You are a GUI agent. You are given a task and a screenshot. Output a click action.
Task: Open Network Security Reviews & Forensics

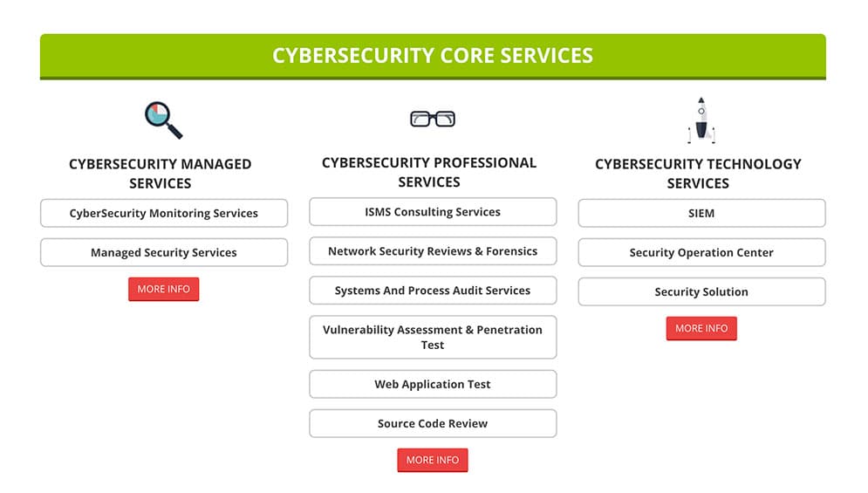(x=433, y=251)
